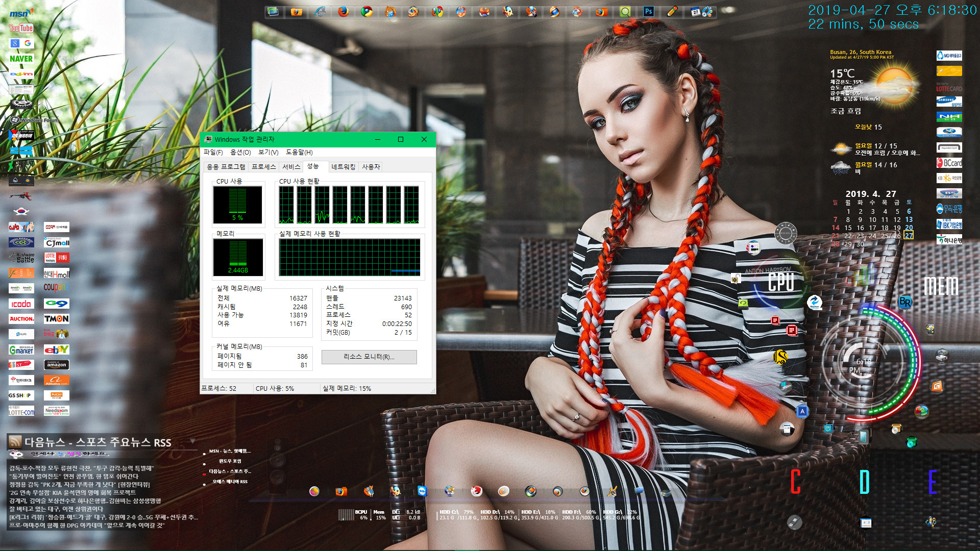The height and width of the screenshot is (551, 980).
Task: Switch to the 프로세스 tab
Action: 264,167
